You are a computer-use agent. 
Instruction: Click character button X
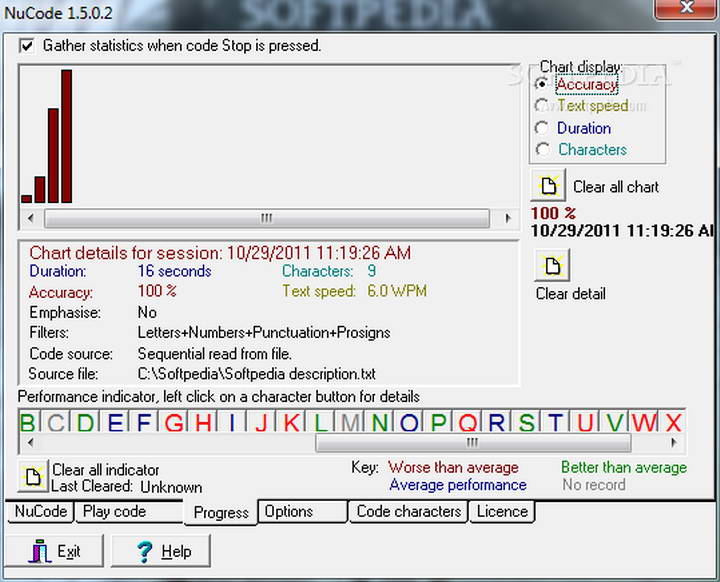tap(673, 421)
